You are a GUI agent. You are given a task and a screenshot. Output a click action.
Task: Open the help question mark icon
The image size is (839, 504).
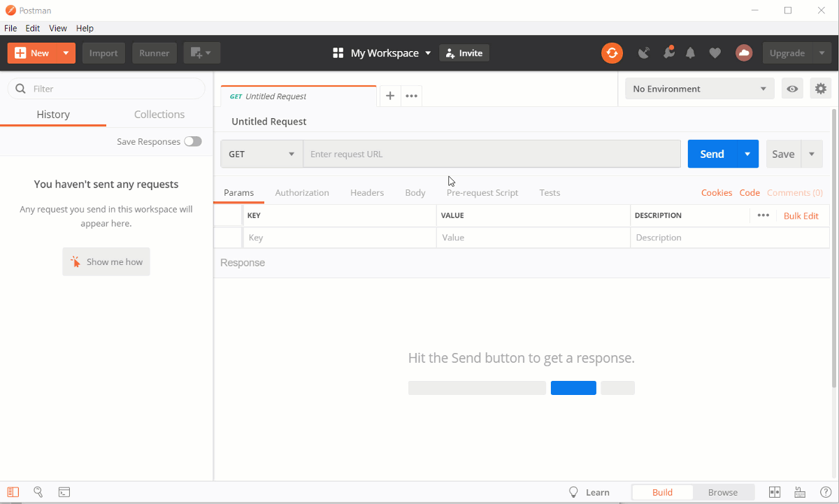click(x=825, y=492)
